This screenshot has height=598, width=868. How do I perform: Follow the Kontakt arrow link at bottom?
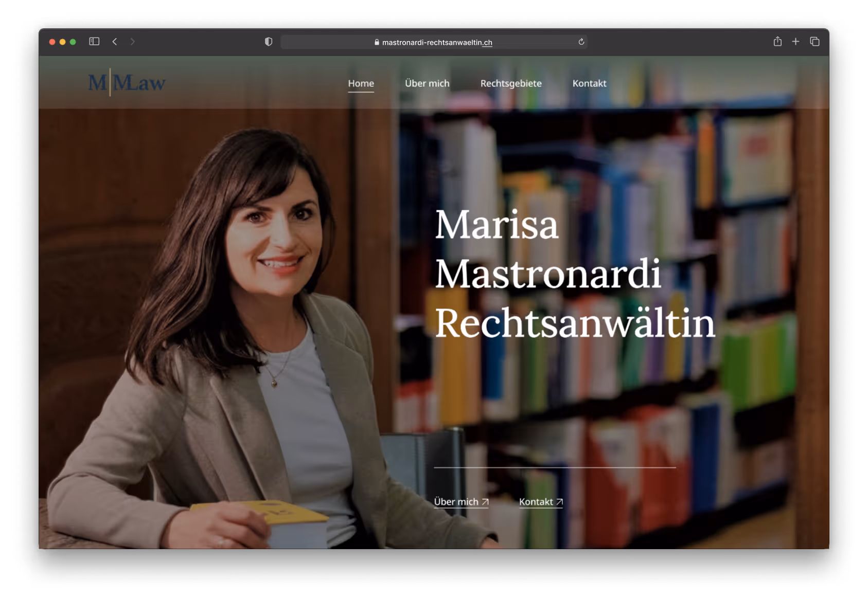(x=541, y=502)
